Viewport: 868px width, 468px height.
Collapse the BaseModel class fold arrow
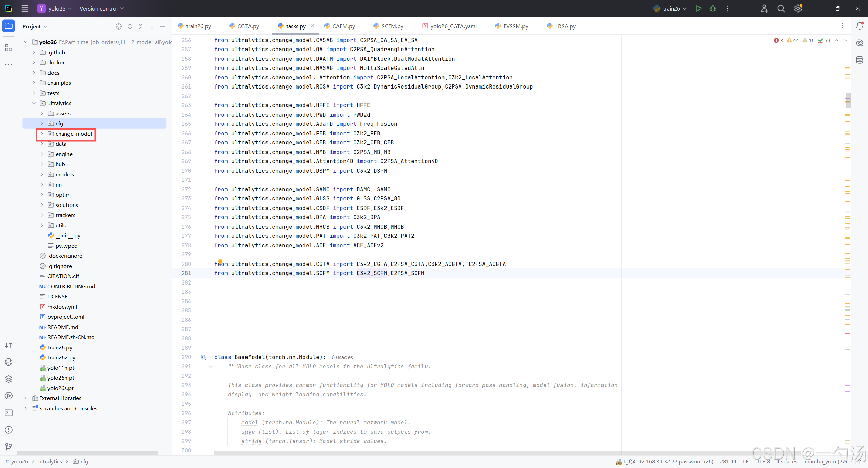coord(210,357)
